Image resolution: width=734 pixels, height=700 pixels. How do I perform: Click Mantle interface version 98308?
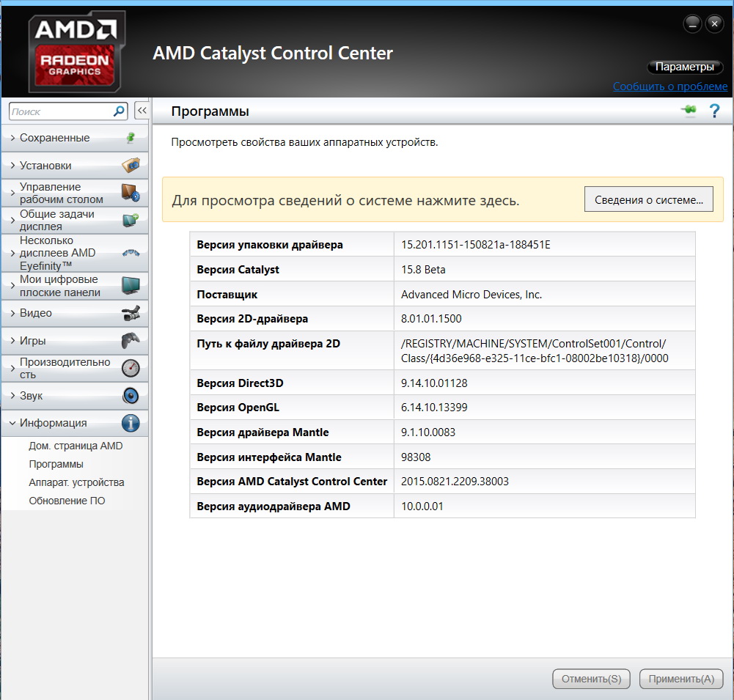(416, 457)
